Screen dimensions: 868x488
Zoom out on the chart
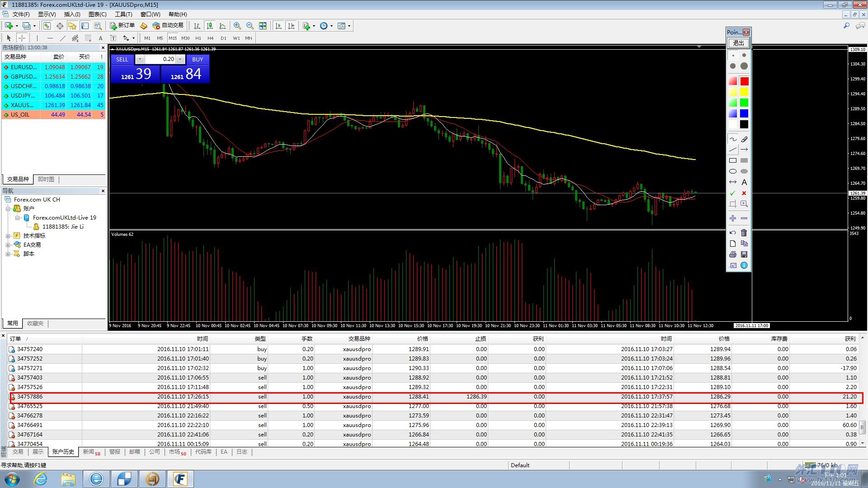pyautogui.click(x=250, y=26)
